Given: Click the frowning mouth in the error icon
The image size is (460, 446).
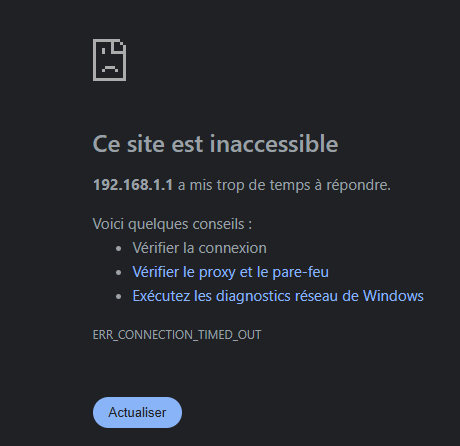Looking at the screenshot, I should tap(110, 68).
